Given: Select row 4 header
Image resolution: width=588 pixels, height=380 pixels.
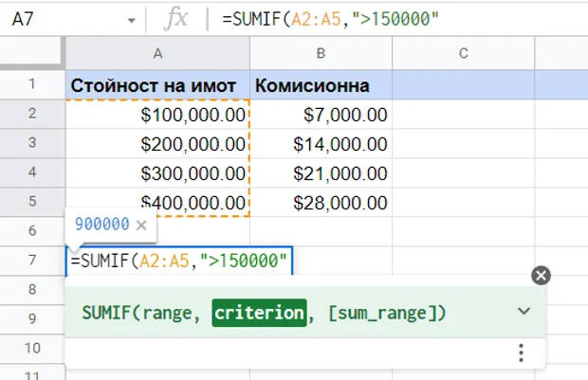Looking at the screenshot, I should pos(32,172).
